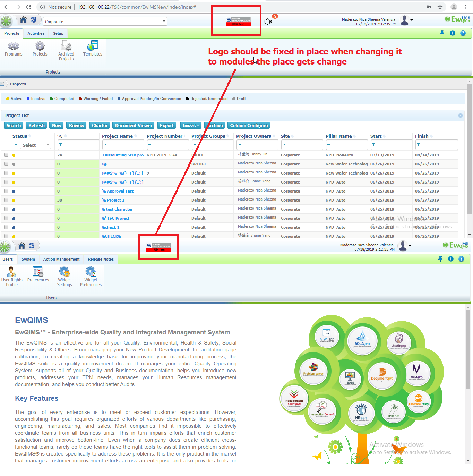This screenshot has height=476, width=473.
Task: Check the box for the &check 1' row
Action: pyautogui.click(x=6, y=227)
